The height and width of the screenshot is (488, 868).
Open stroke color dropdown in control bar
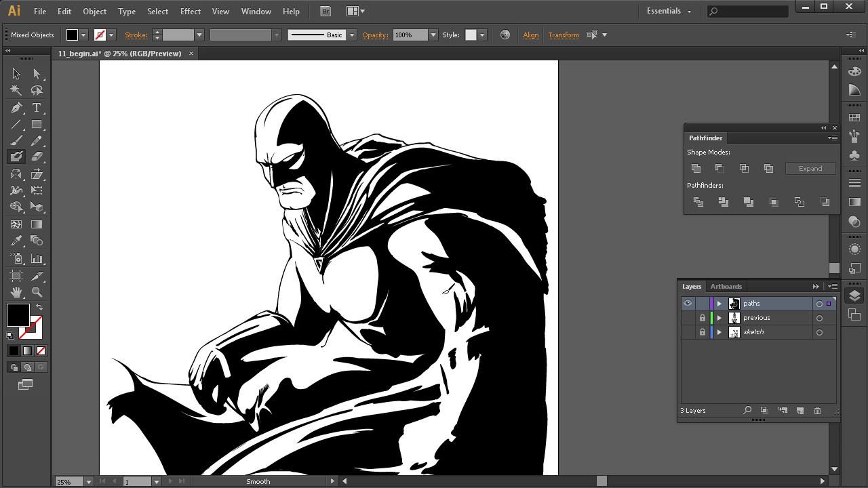111,35
